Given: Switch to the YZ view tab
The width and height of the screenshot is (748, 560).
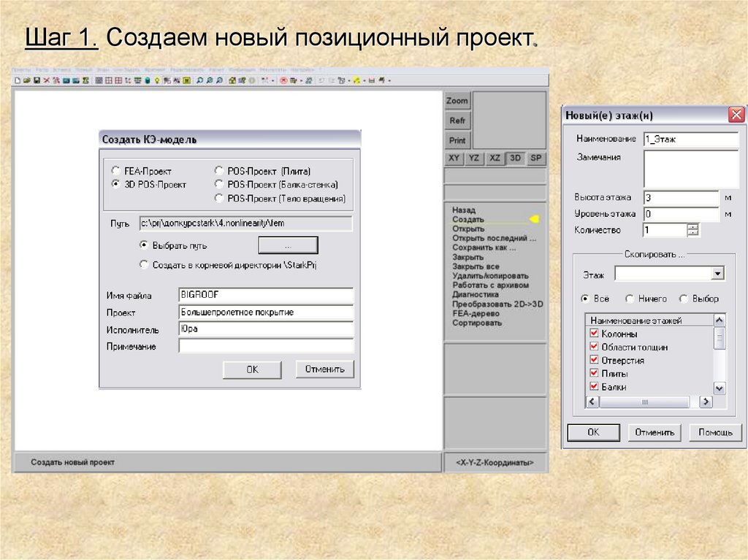Looking at the screenshot, I should pyautogui.click(x=473, y=158).
